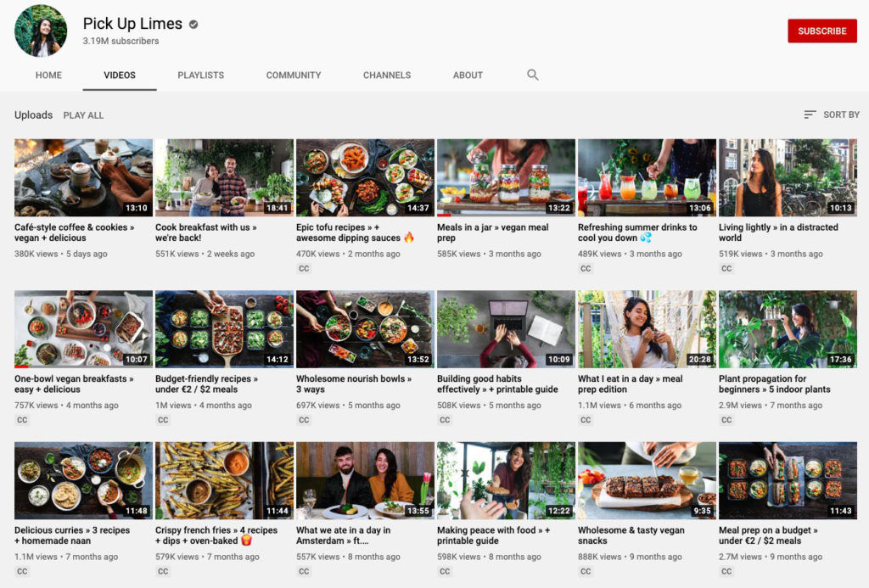Viewport: 869px width, 588px height.
Task: Click CC badge under Refreshing summer drinks video
Action: point(586,269)
